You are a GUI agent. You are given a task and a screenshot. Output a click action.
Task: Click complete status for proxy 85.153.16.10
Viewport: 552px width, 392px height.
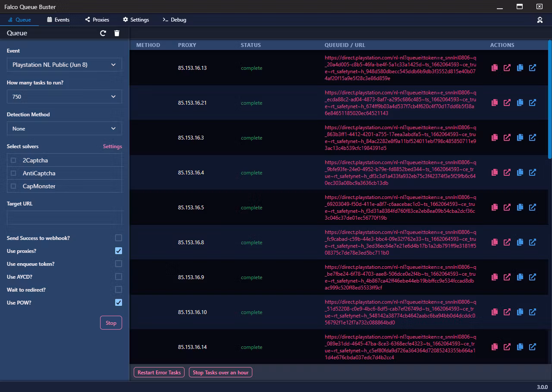click(251, 312)
